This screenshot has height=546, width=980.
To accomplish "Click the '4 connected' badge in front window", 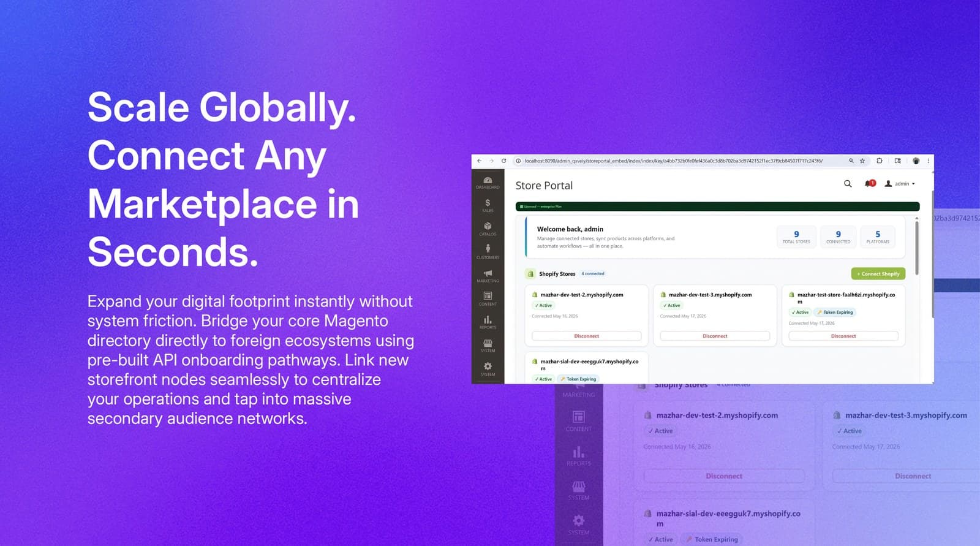I will coord(593,274).
